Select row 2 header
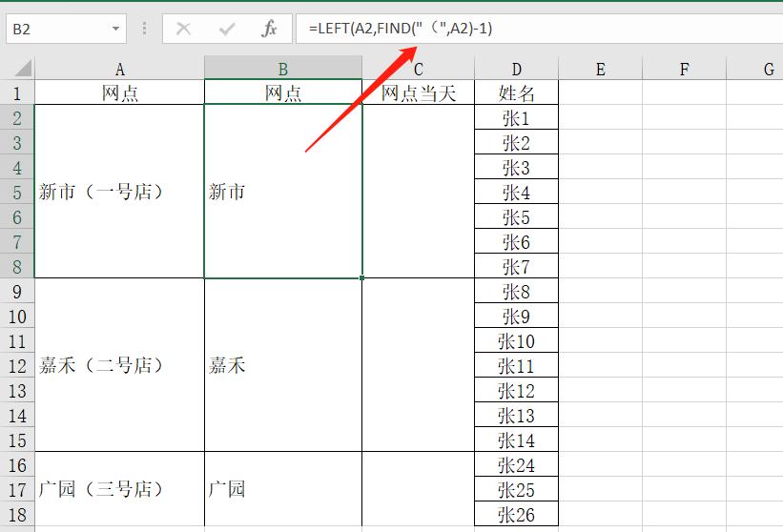 point(17,118)
